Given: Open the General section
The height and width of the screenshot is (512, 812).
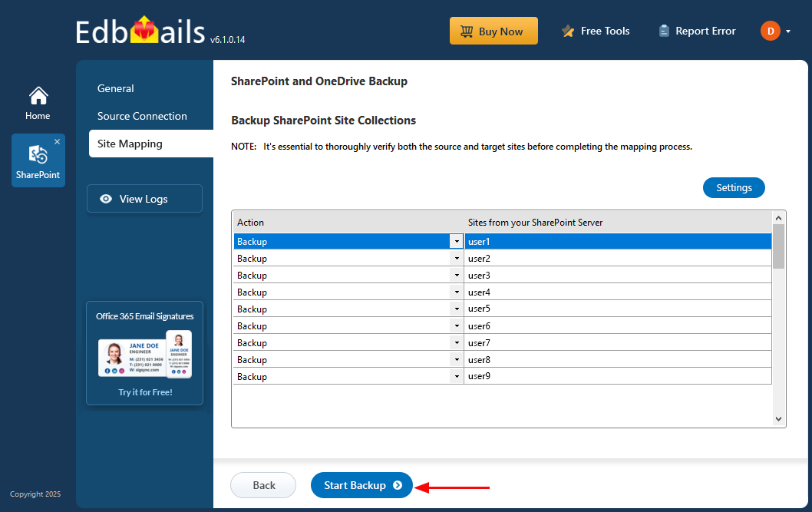Looking at the screenshot, I should click(x=115, y=88).
